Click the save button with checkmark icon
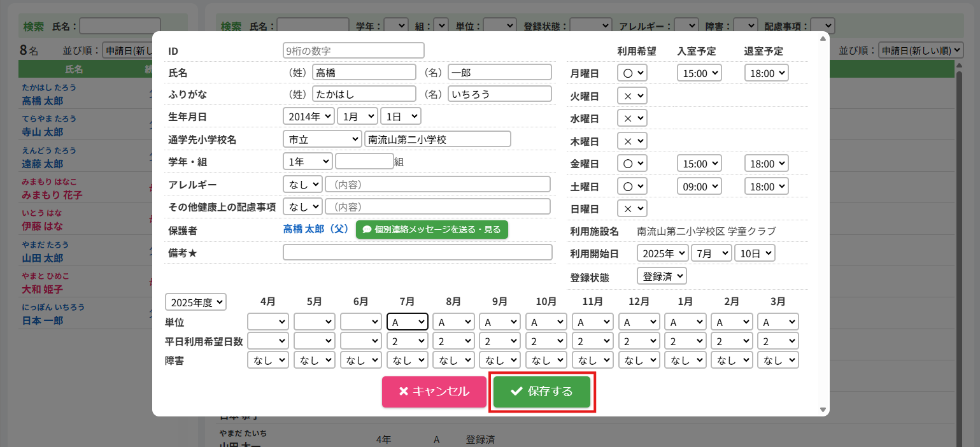980x447 pixels. point(542,392)
